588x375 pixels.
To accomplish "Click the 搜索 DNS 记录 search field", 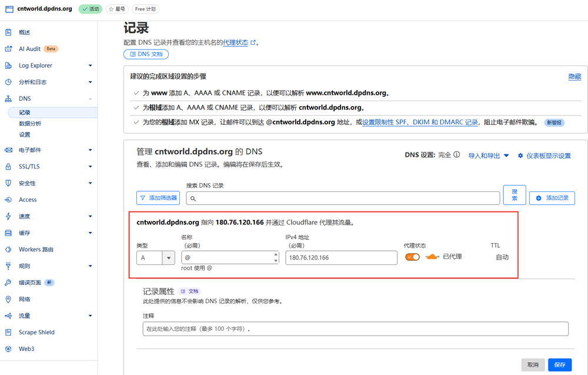I will (x=343, y=198).
